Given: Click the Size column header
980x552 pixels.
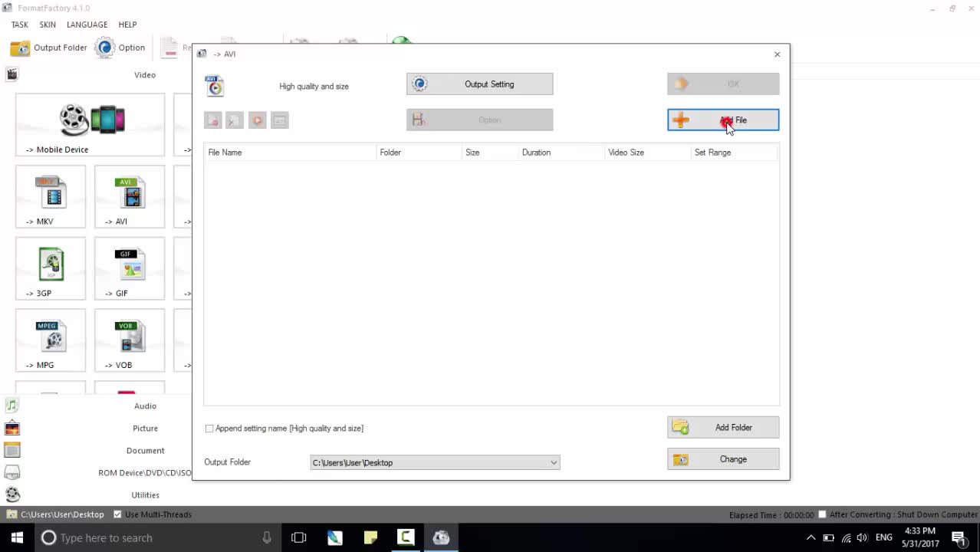Looking at the screenshot, I should [490, 153].
